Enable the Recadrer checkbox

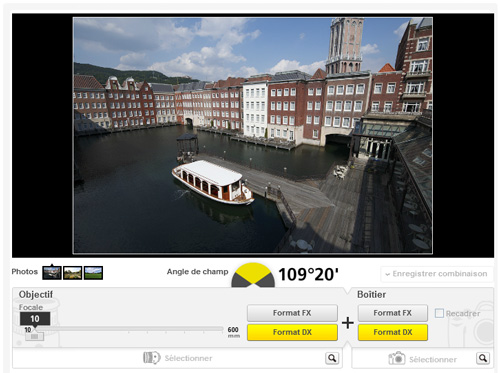[x=439, y=313]
